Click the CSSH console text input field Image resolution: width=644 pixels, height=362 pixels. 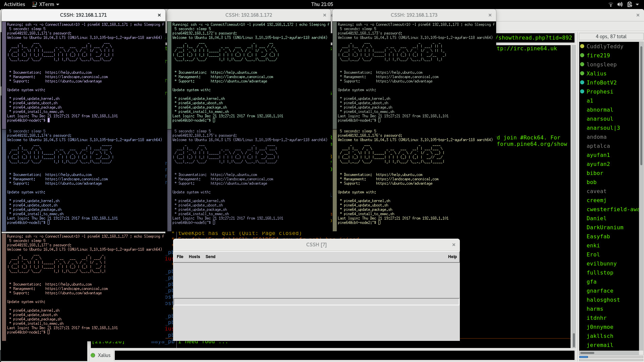[x=316, y=302]
